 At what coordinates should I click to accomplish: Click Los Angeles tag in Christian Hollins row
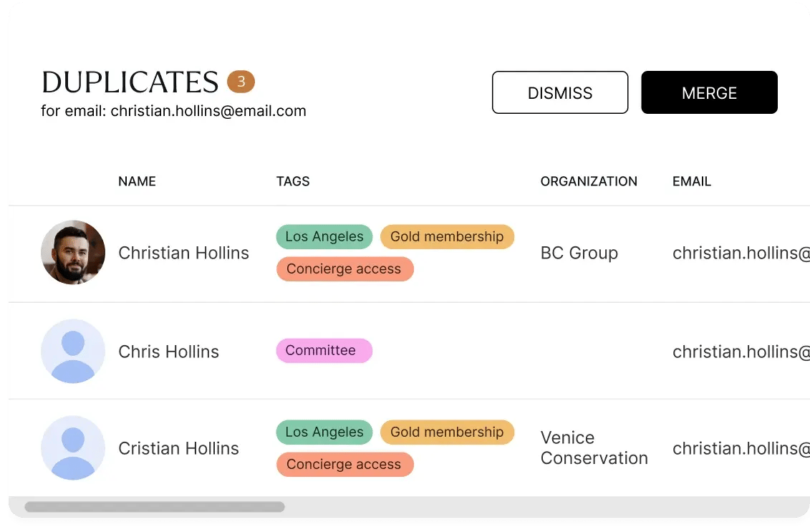tap(324, 236)
